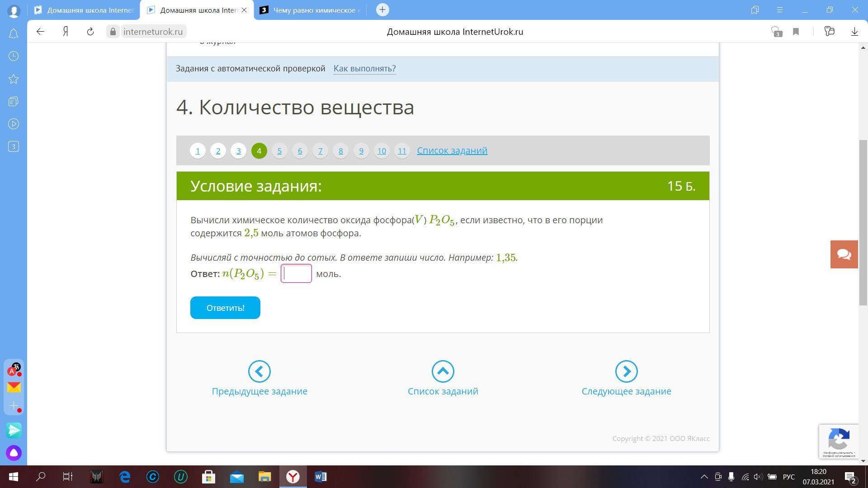Go to previous task arrow circle
868x488 pixels.
(259, 371)
